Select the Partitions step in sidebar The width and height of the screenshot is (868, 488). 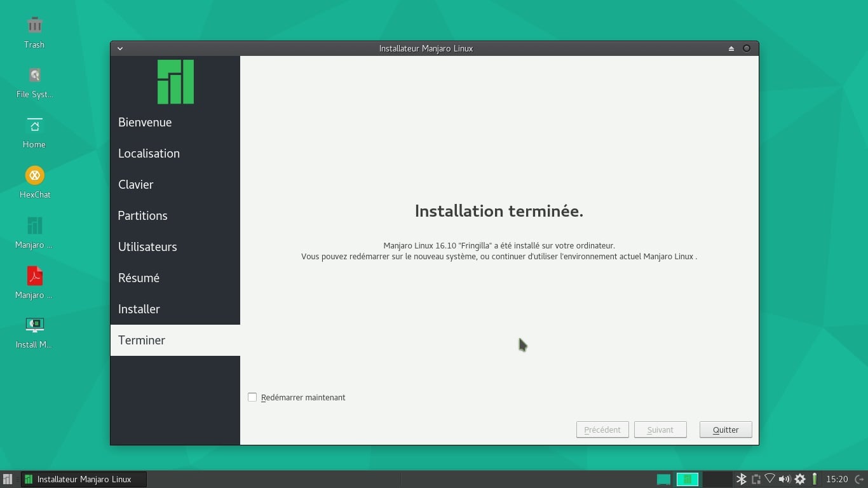pyautogui.click(x=175, y=215)
